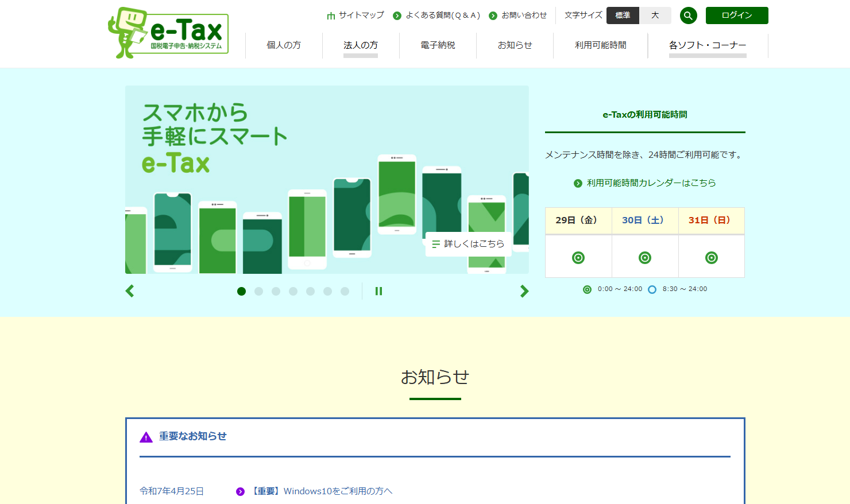Select fourth carousel dot
Image resolution: width=850 pixels, height=504 pixels.
(293, 291)
